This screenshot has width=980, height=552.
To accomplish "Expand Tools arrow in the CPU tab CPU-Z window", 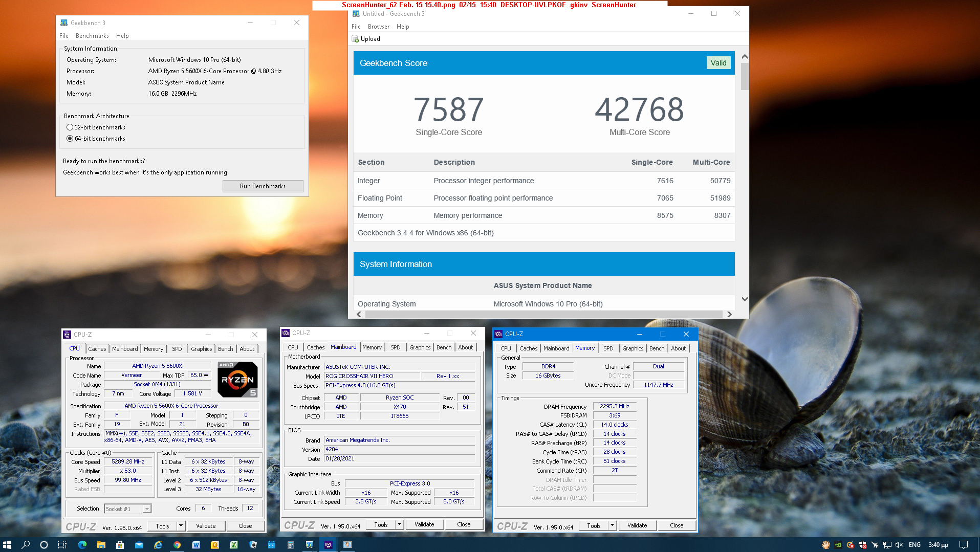I will coord(181,526).
